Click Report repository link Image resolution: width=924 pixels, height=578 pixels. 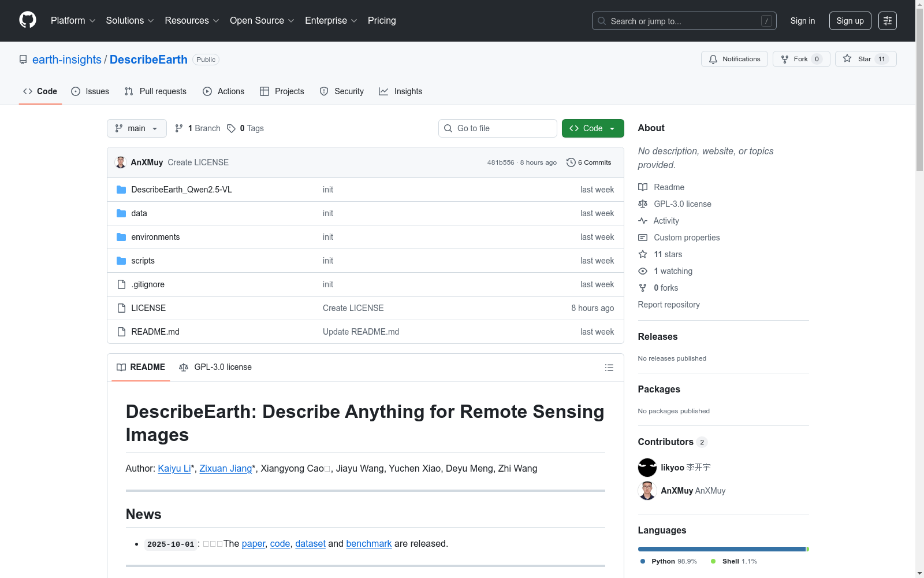[669, 305]
